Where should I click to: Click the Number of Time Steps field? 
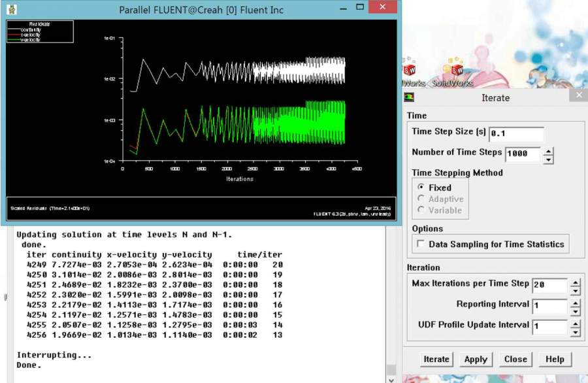pos(523,154)
